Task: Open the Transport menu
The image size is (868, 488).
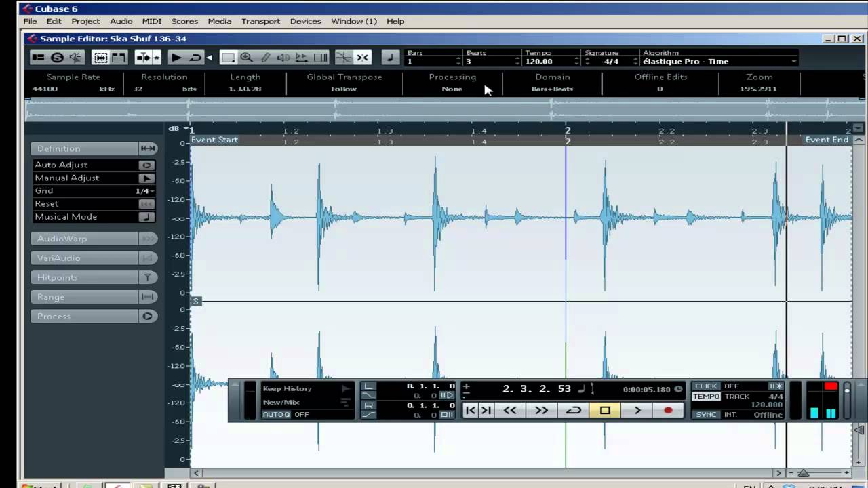Action: [x=260, y=21]
